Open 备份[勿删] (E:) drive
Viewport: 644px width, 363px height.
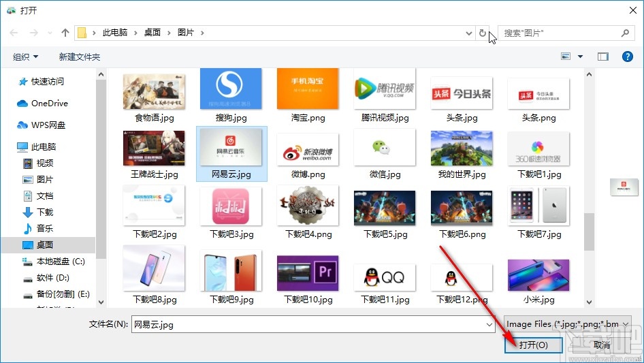(x=57, y=294)
